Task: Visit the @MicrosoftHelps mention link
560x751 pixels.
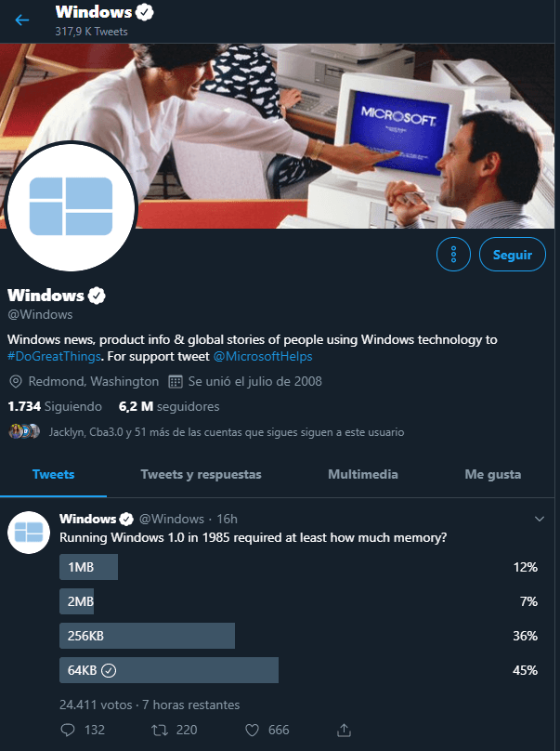Action: coord(263,356)
